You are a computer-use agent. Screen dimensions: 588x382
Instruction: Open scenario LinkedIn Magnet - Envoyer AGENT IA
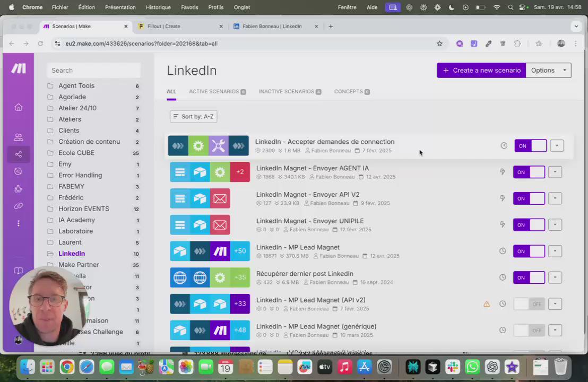point(313,168)
